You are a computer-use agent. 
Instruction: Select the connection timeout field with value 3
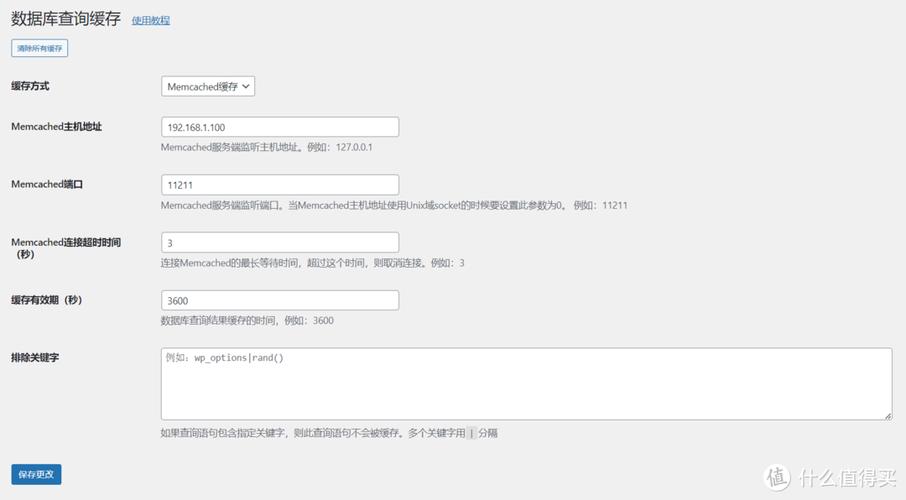(280, 243)
